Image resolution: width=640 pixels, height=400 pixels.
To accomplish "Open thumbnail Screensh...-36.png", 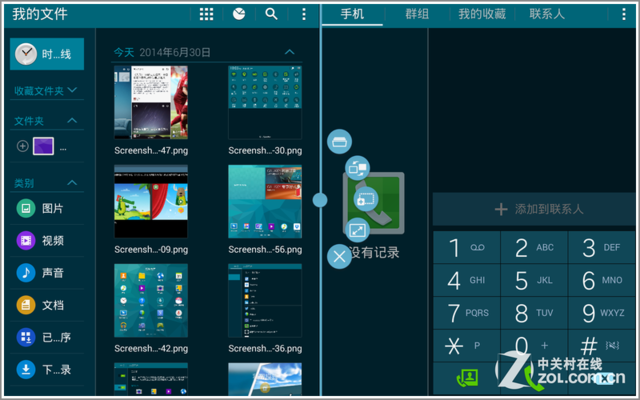I will pyautogui.click(x=265, y=300).
